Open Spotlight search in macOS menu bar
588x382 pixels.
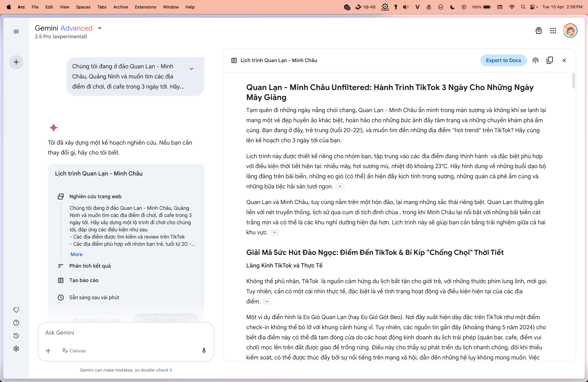click(523, 7)
